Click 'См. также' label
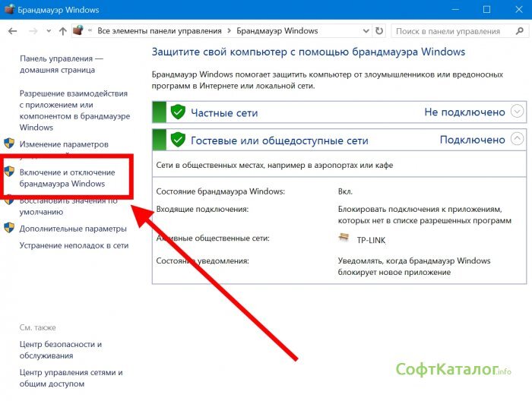 (37, 327)
